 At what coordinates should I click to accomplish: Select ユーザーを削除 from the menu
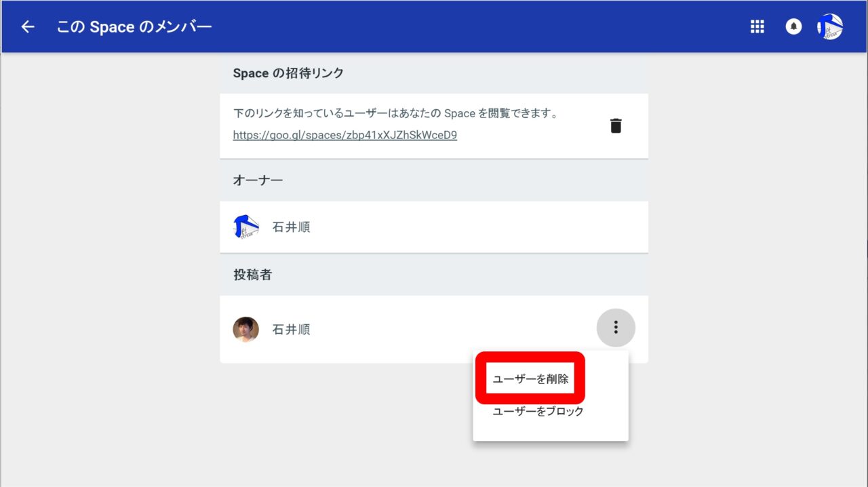click(530, 379)
